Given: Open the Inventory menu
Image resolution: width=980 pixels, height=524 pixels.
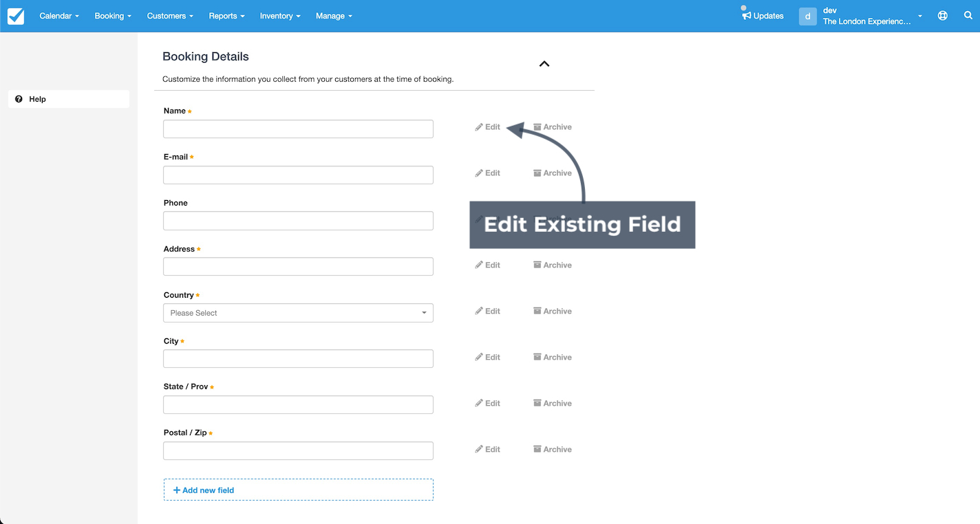Looking at the screenshot, I should (x=280, y=16).
